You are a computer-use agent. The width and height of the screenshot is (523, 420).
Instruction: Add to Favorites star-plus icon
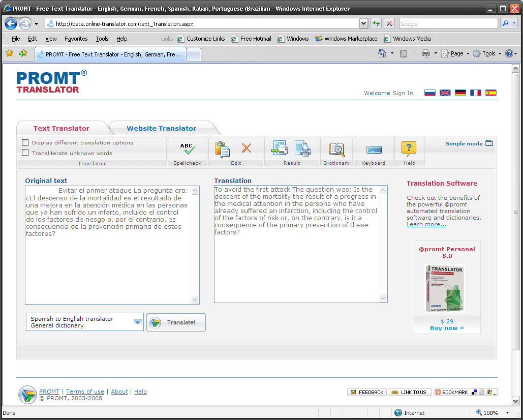pyautogui.click(x=23, y=53)
